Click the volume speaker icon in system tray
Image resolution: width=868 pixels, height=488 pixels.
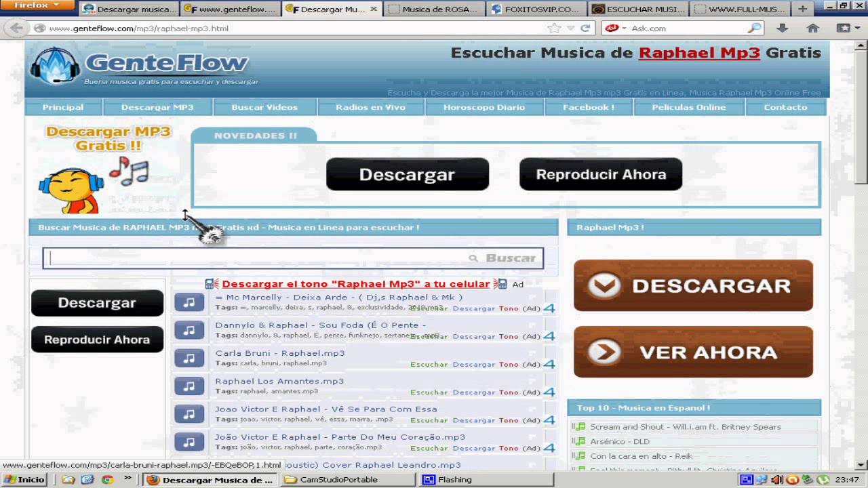pos(777,480)
